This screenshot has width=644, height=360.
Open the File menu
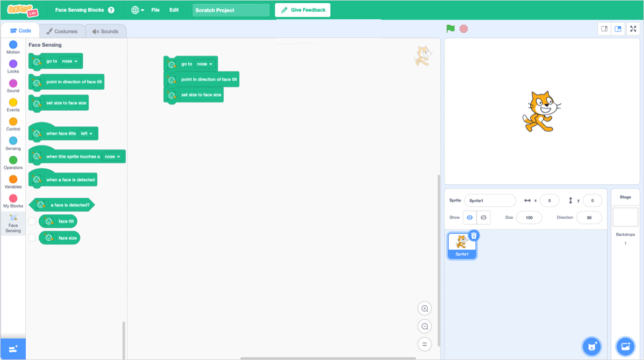(155, 10)
